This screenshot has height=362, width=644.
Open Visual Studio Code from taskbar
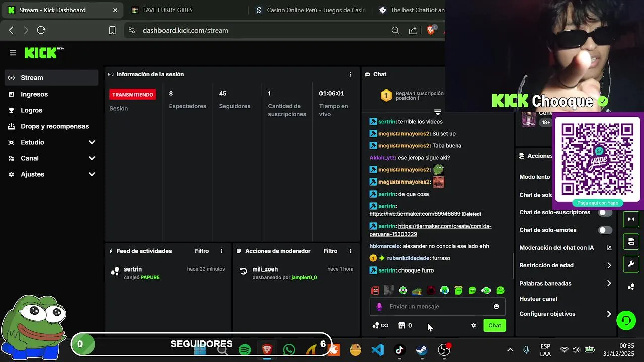[x=378, y=350]
